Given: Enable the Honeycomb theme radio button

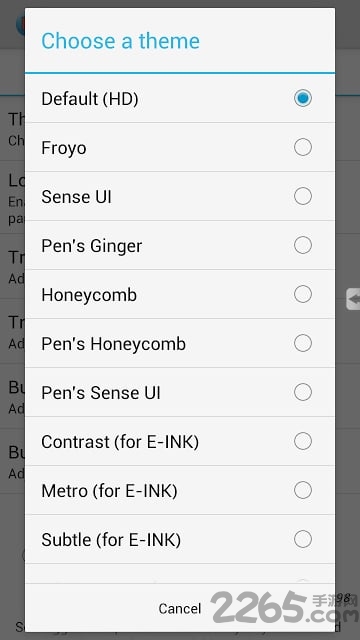Looking at the screenshot, I should [302, 294].
